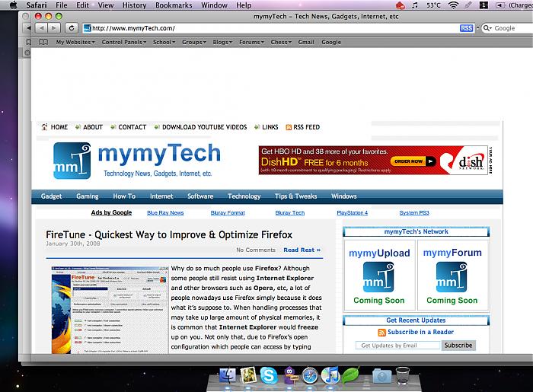Click the Apple menu icon
This screenshot has width=533, height=392.
13,5
